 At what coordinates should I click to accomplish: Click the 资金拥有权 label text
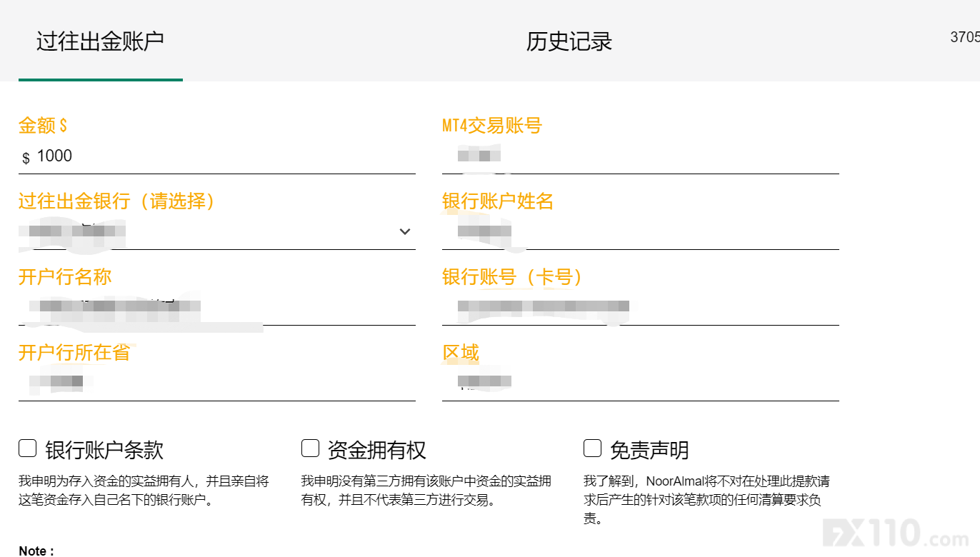click(x=376, y=450)
